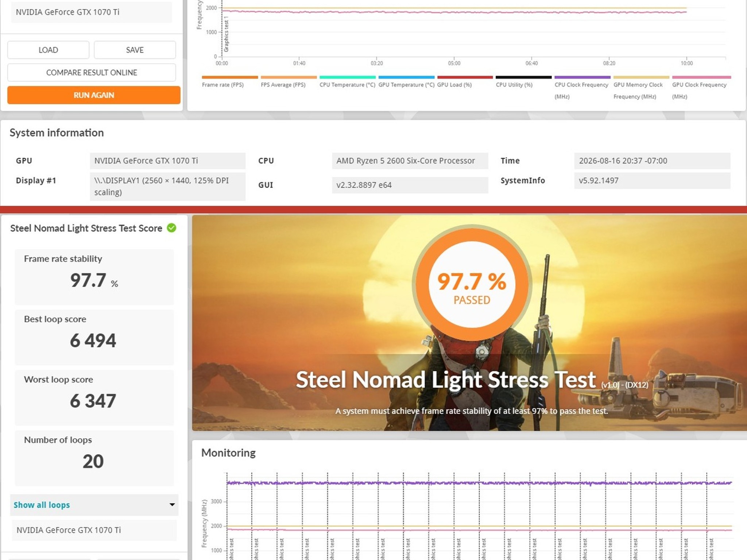Select the GPU field above the LOAD button
The height and width of the screenshot is (560, 747).
pyautogui.click(x=92, y=12)
